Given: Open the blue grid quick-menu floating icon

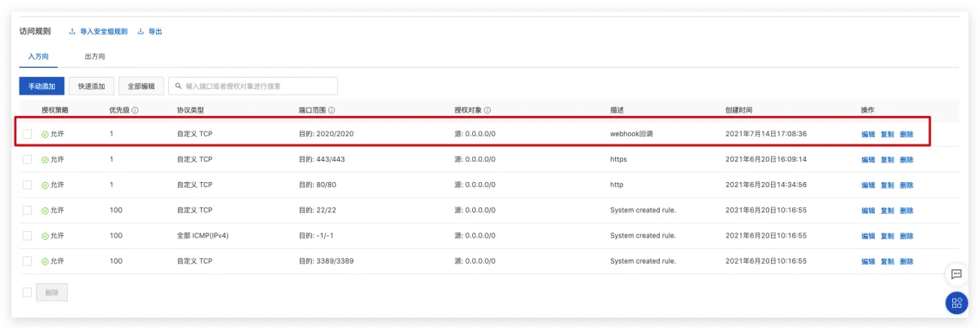Looking at the screenshot, I should [x=955, y=303].
